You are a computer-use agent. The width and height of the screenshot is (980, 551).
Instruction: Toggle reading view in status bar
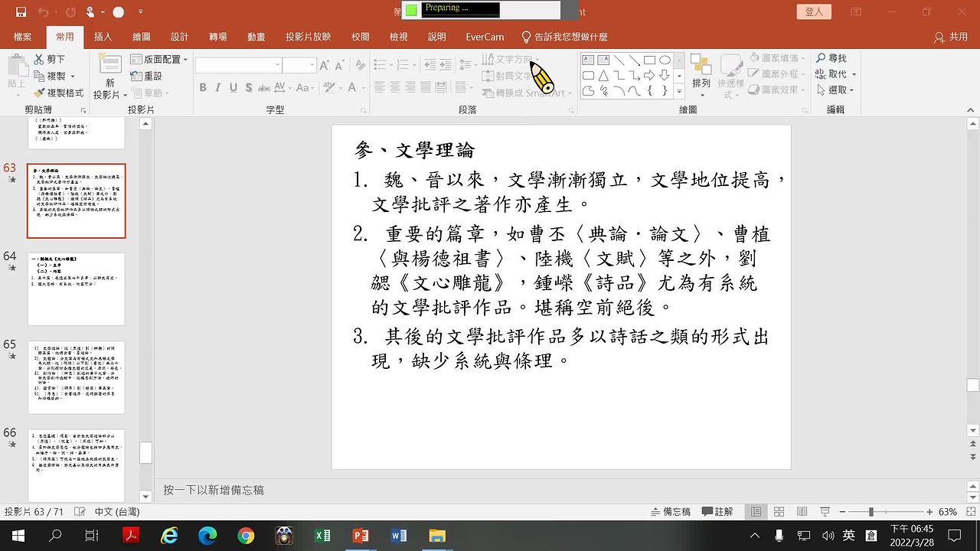tap(802, 511)
